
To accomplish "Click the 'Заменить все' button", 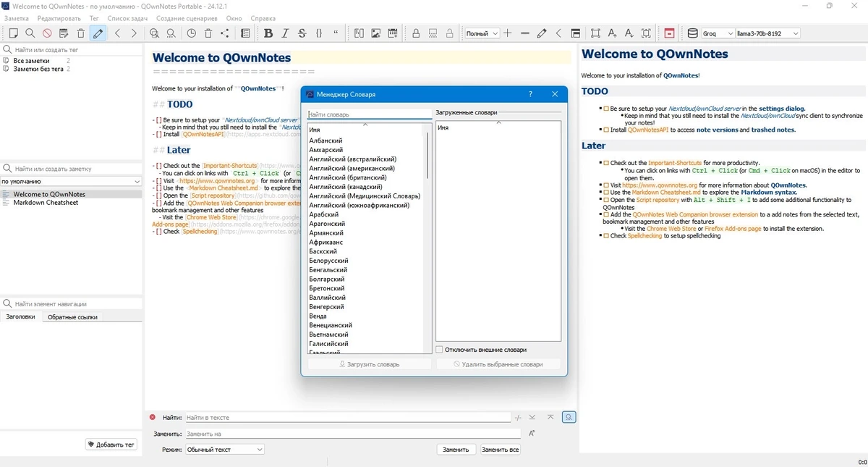I will click(x=500, y=450).
